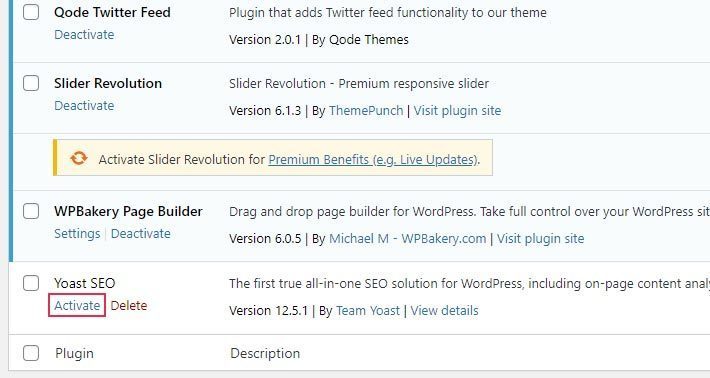Click the Plugin column footer label
This screenshot has width=710, height=378.
74,353
